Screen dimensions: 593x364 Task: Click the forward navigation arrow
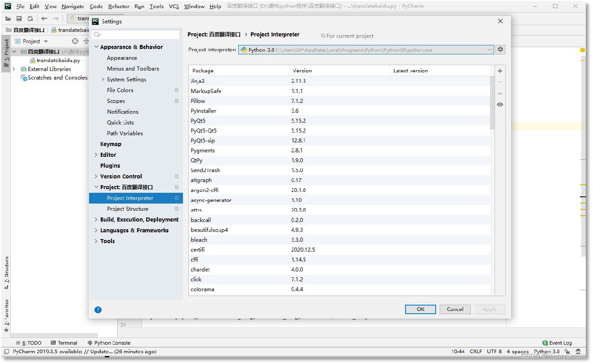click(x=56, y=18)
